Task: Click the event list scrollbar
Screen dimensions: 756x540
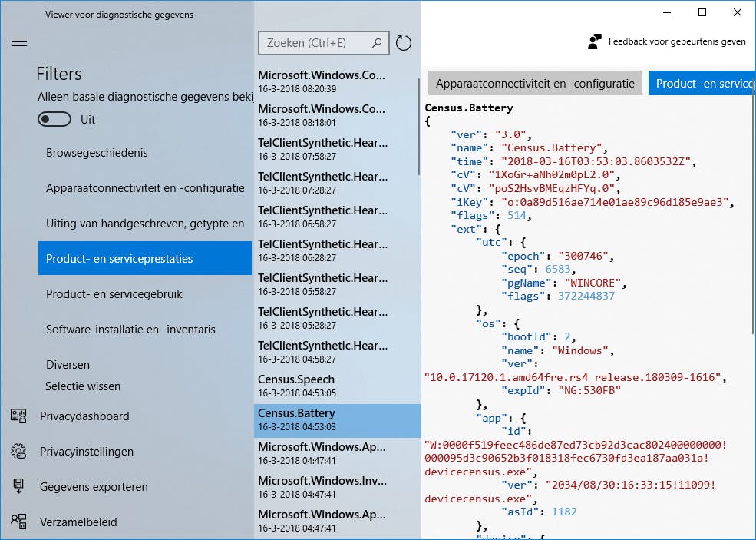Action: point(419,127)
